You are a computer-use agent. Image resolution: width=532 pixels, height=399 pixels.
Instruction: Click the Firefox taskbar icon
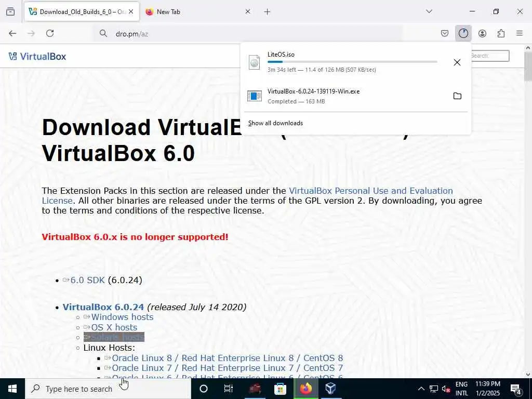(305, 389)
